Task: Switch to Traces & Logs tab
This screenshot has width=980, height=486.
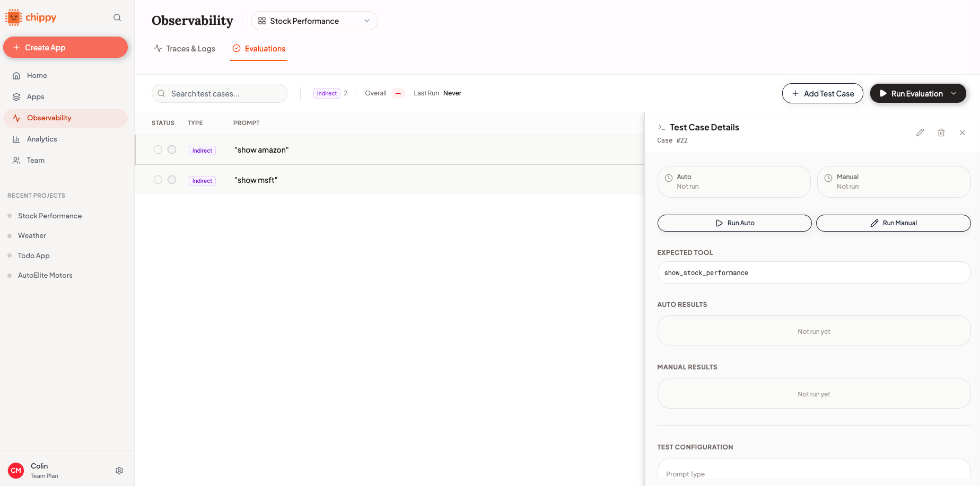Action: (185, 49)
